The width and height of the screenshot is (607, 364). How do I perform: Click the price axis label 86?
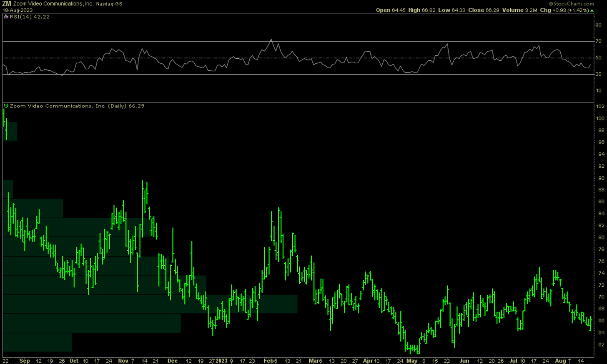click(x=601, y=202)
